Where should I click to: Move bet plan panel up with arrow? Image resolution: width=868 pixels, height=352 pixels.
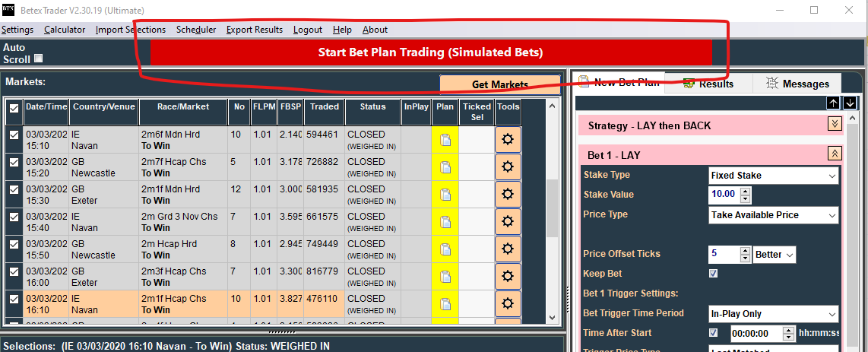[x=834, y=103]
